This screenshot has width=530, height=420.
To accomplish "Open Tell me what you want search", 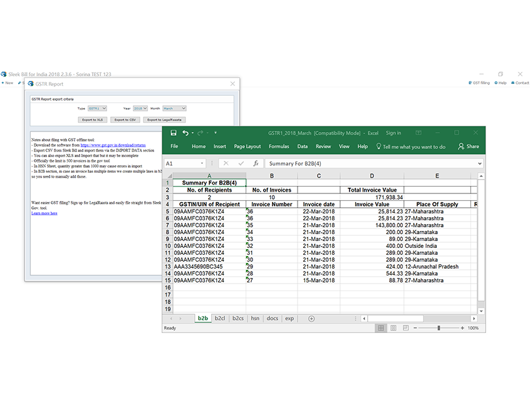I will point(413,146).
